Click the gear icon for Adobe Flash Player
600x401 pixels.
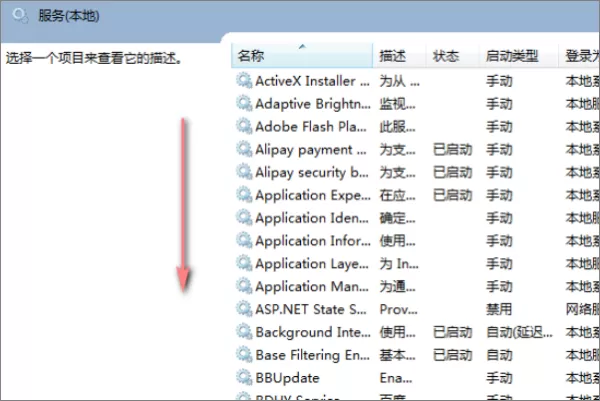244,126
